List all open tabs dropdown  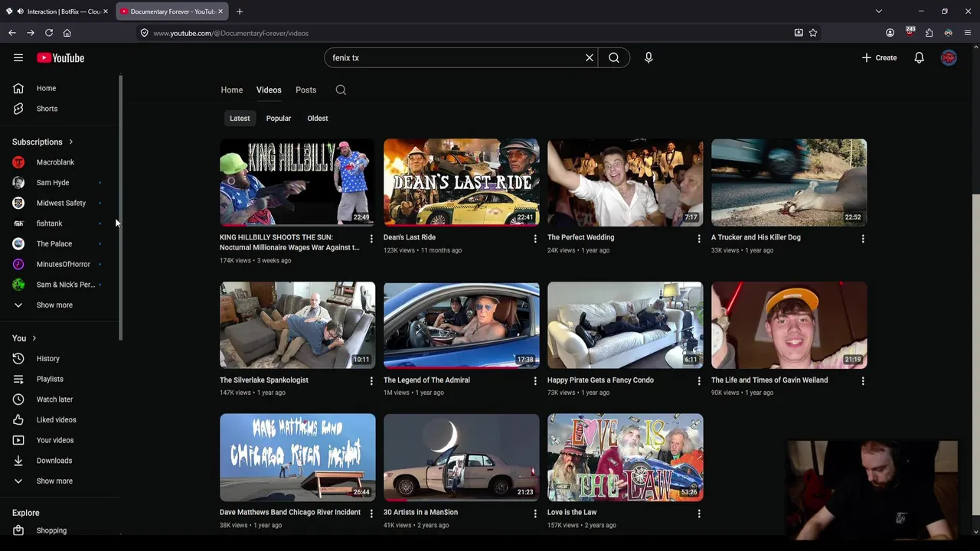click(879, 11)
